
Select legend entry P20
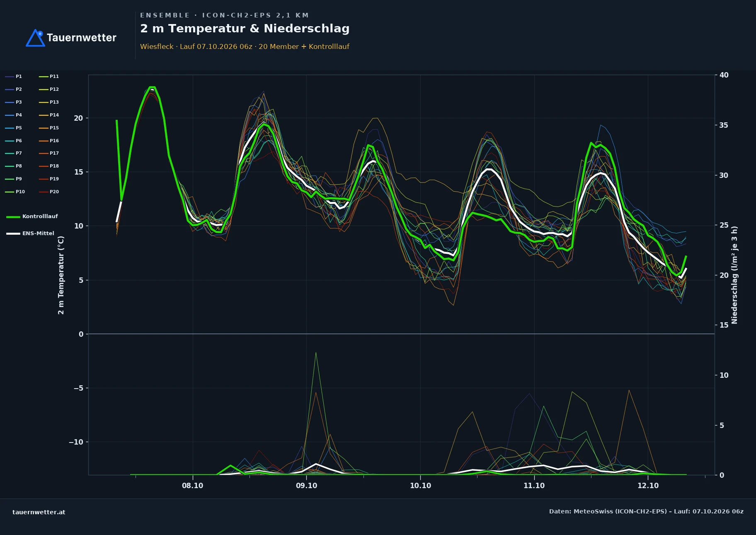point(49,192)
